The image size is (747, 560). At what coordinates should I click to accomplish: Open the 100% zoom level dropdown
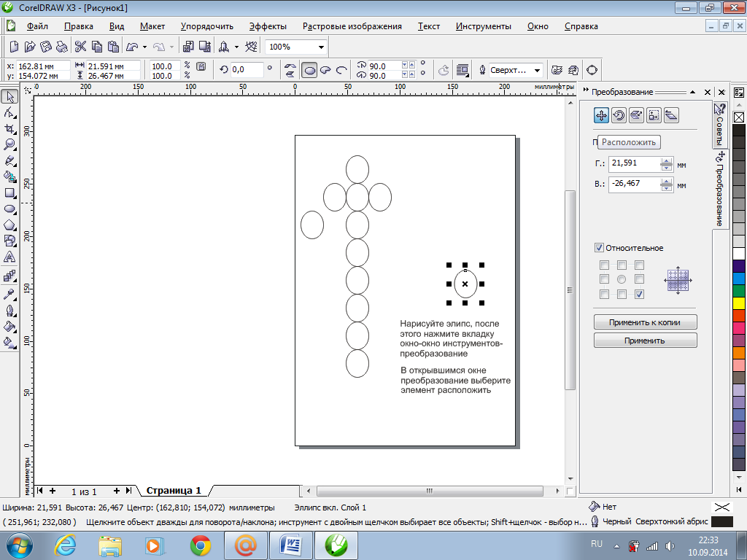coord(320,47)
